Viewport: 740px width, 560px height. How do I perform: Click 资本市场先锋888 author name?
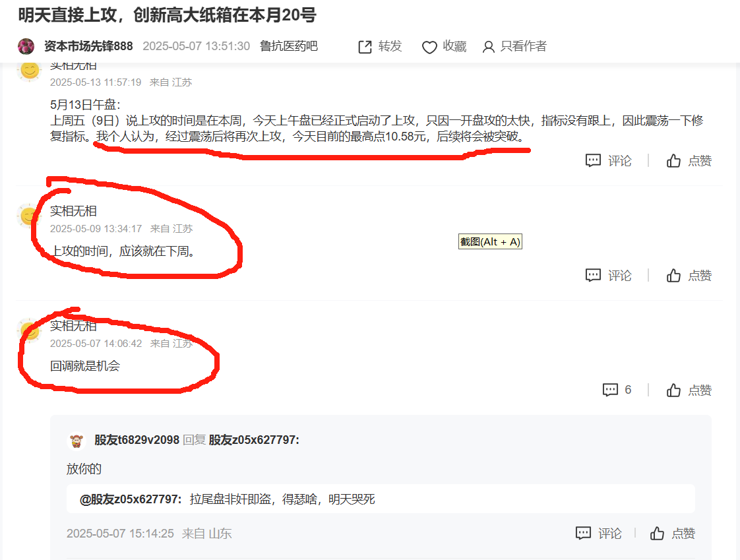tap(88, 46)
